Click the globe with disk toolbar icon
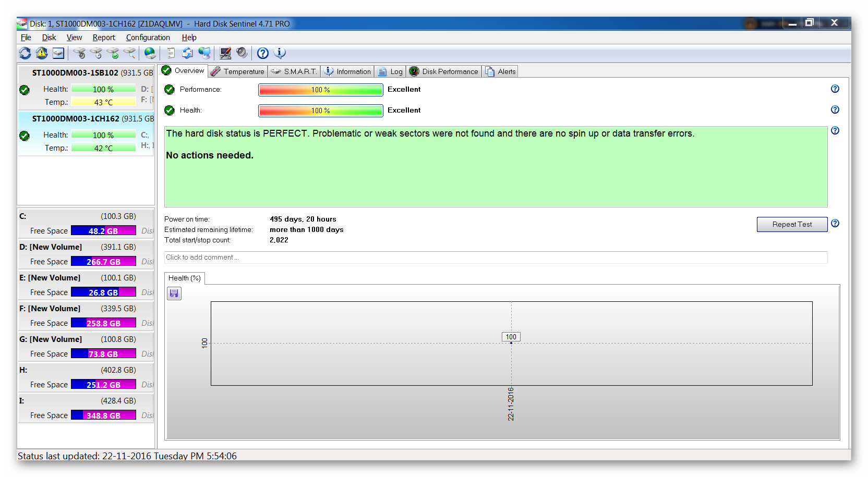The height and width of the screenshot is (477, 868). [150, 53]
